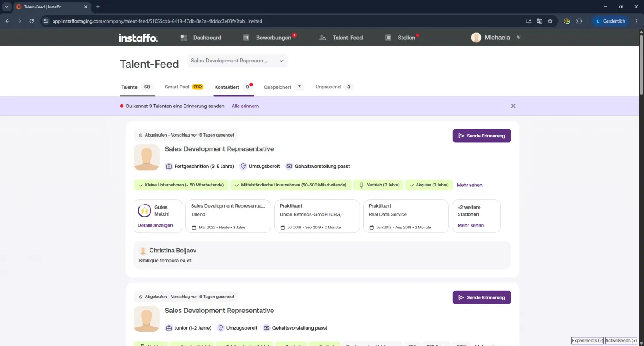Click the small icon right of Michaela
Image resolution: width=644 pixels, height=346 pixels.
[519, 38]
